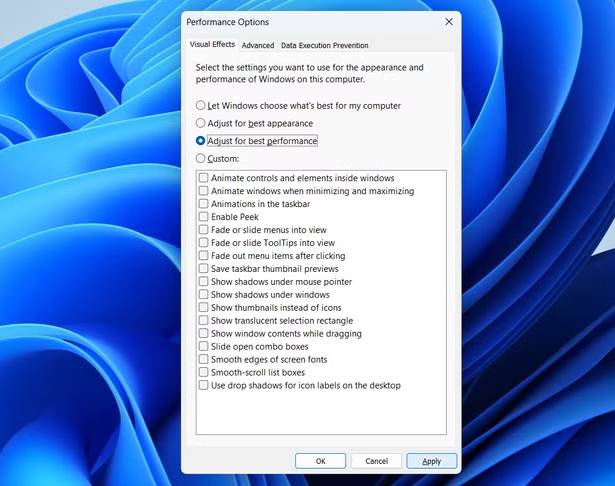Viewport: 615px width, 486px height.
Task: Click the Apply button
Action: [432, 461]
